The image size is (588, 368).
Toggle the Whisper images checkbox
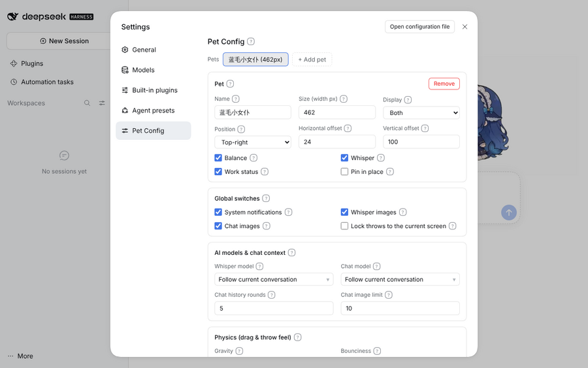pos(344,212)
